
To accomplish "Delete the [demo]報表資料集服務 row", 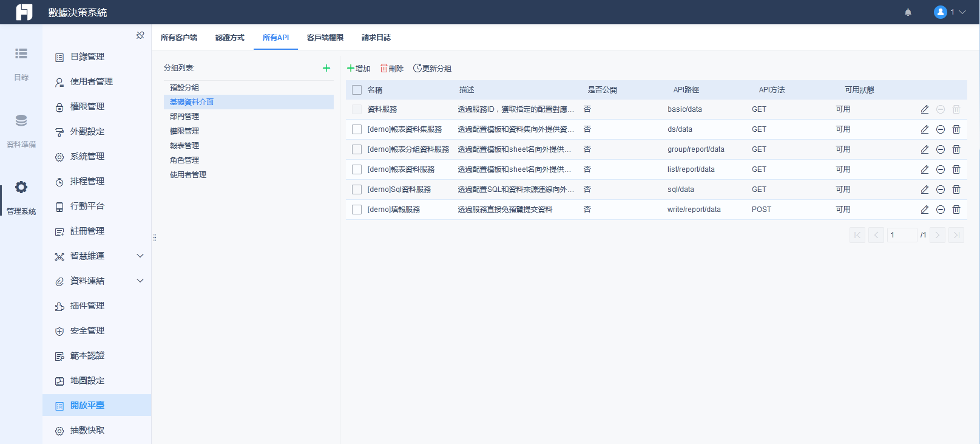I will click(956, 129).
